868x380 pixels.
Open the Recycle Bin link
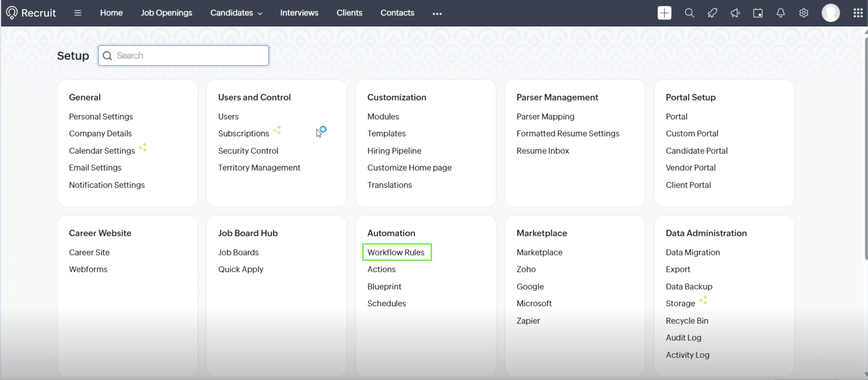tap(687, 321)
